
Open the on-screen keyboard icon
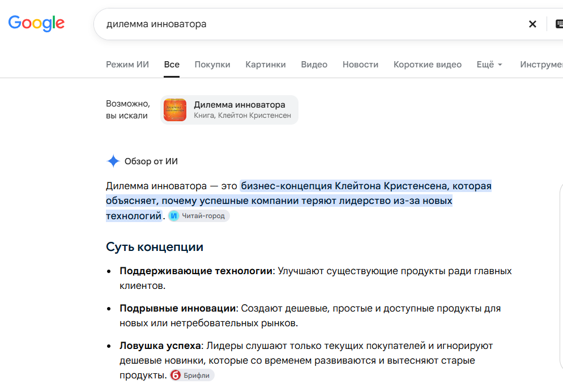click(559, 24)
